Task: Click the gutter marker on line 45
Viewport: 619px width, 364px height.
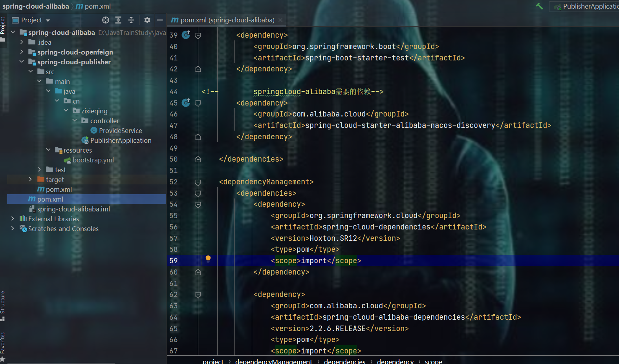Action: click(186, 103)
